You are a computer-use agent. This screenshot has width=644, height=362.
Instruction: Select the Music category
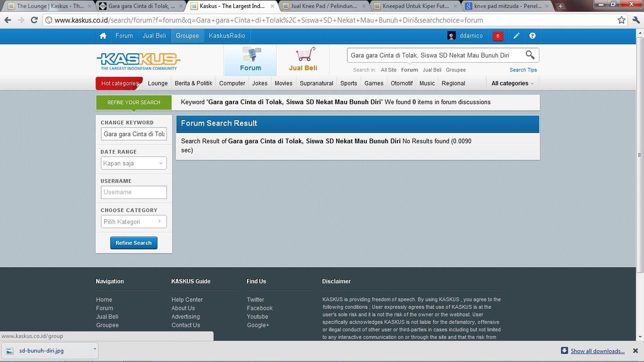click(427, 83)
